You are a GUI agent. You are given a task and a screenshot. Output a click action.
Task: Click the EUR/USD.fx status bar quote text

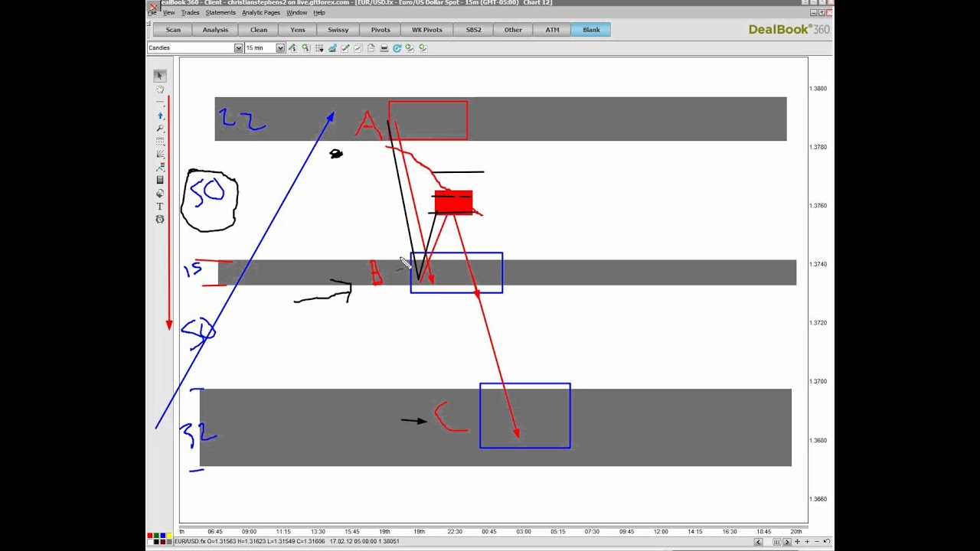pos(286,542)
